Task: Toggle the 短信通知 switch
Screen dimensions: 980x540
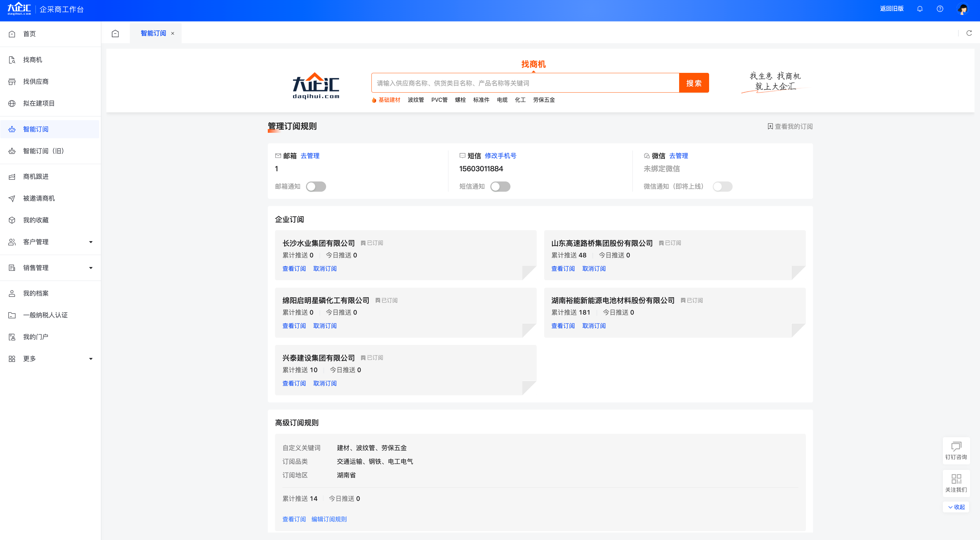Action: coord(500,187)
